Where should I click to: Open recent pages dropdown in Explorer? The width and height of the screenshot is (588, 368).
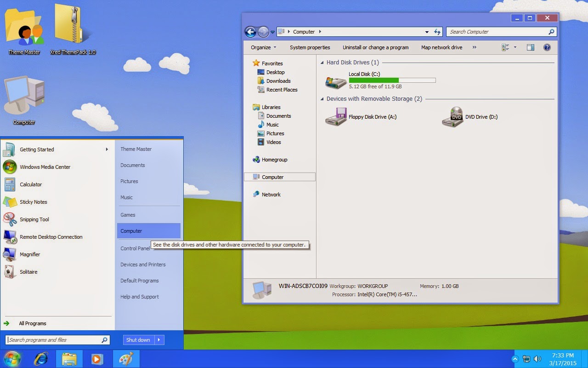(x=272, y=32)
